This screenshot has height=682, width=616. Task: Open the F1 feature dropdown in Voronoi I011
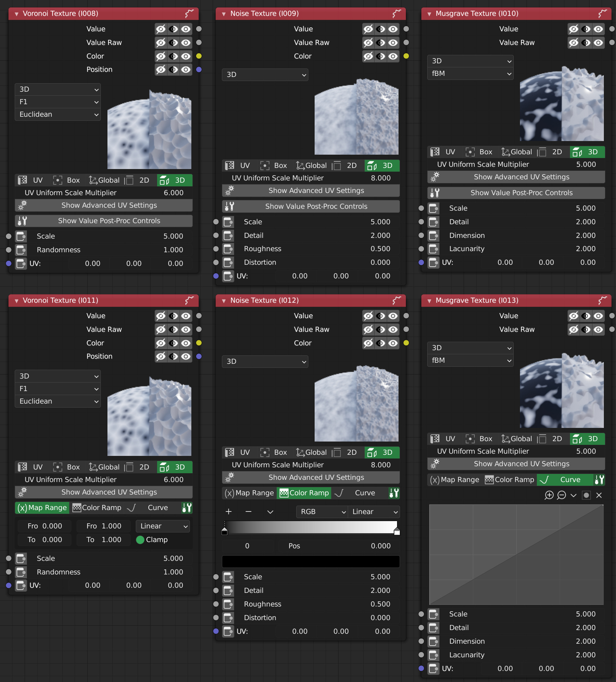[58, 389]
